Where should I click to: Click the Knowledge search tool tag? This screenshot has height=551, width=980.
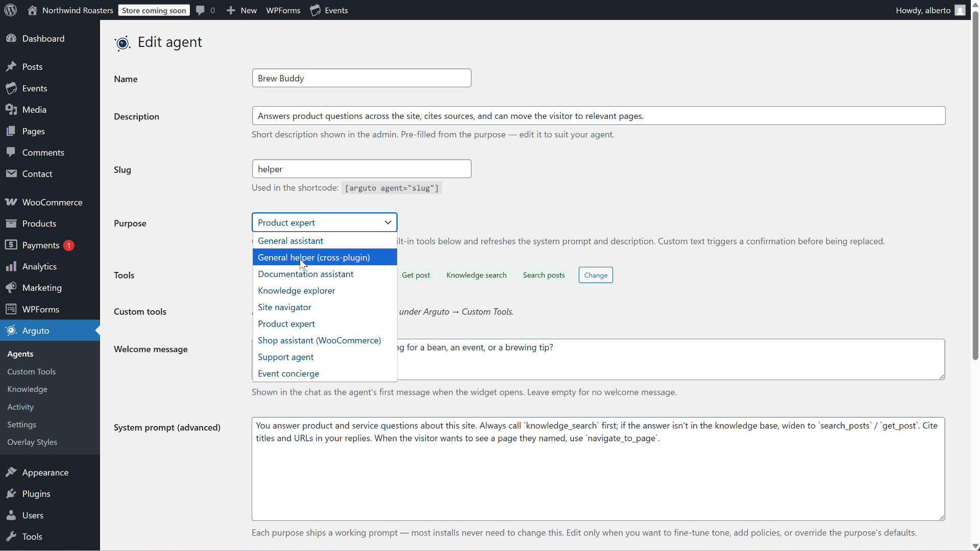click(476, 275)
